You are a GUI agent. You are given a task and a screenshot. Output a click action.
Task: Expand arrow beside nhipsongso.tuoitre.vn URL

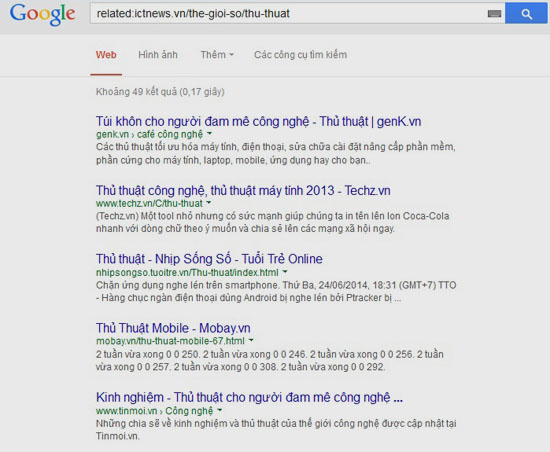(285, 272)
